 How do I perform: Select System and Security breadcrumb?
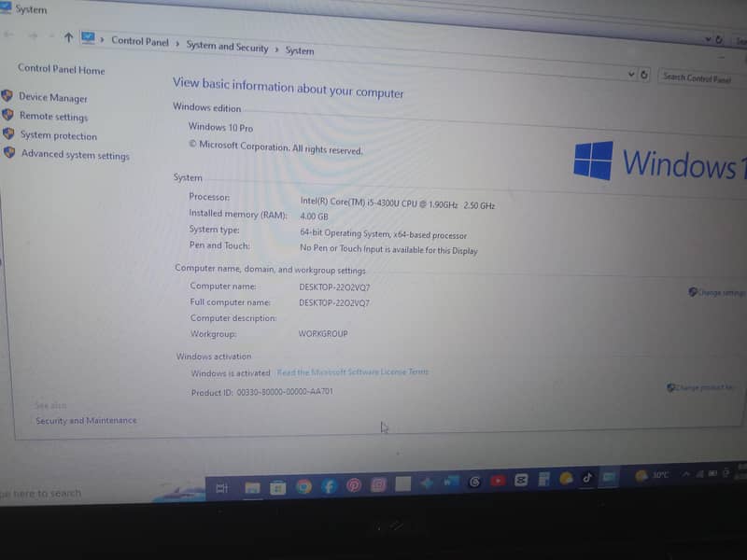[227, 46]
